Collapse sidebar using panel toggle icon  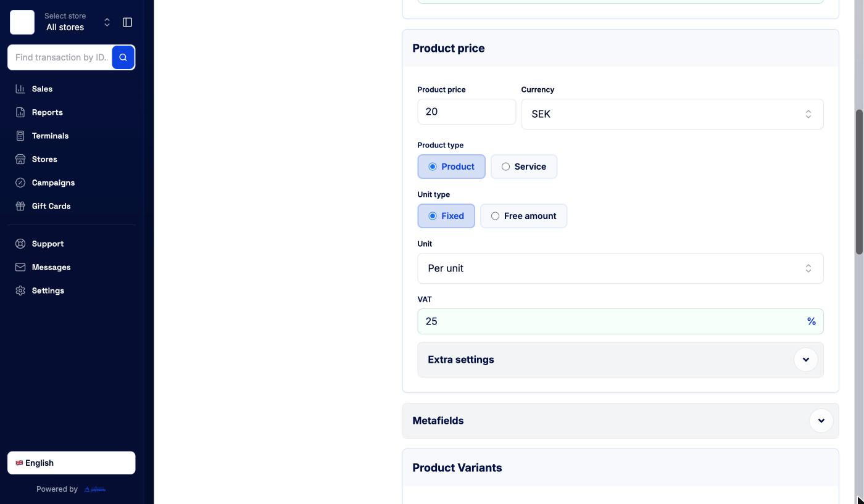click(127, 22)
